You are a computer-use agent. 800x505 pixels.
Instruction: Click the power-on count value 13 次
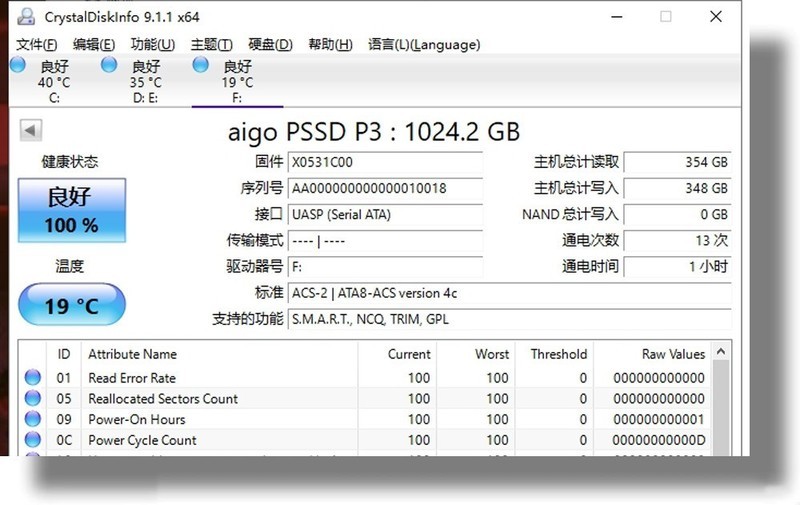click(678, 241)
